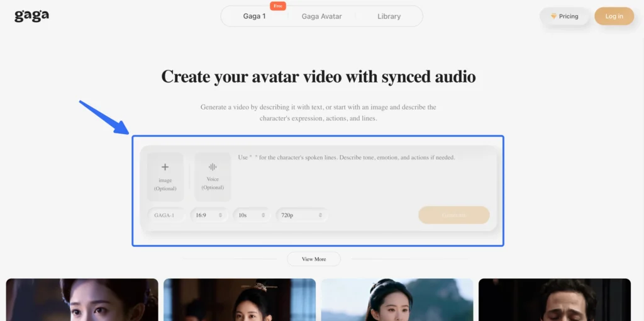Open the Gaga 1 tab
Image resolution: width=644 pixels, height=321 pixels.
pyautogui.click(x=254, y=16)
